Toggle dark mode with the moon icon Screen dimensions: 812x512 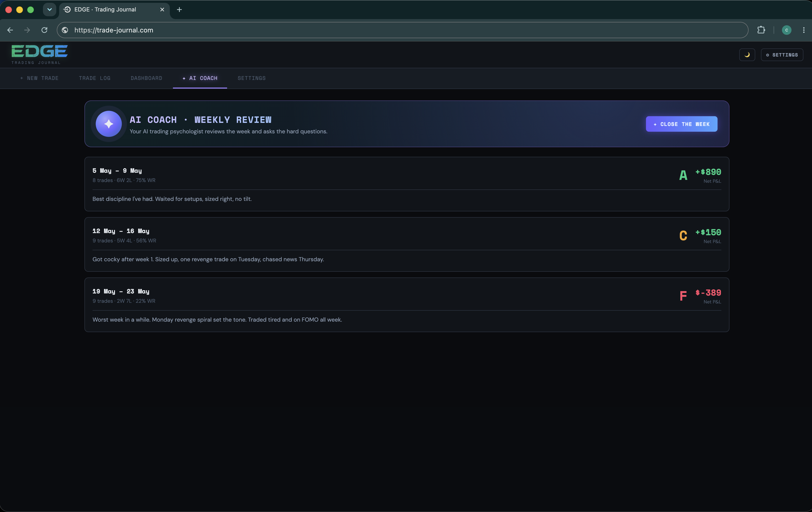pyautogui.click(x=747, y=55)
